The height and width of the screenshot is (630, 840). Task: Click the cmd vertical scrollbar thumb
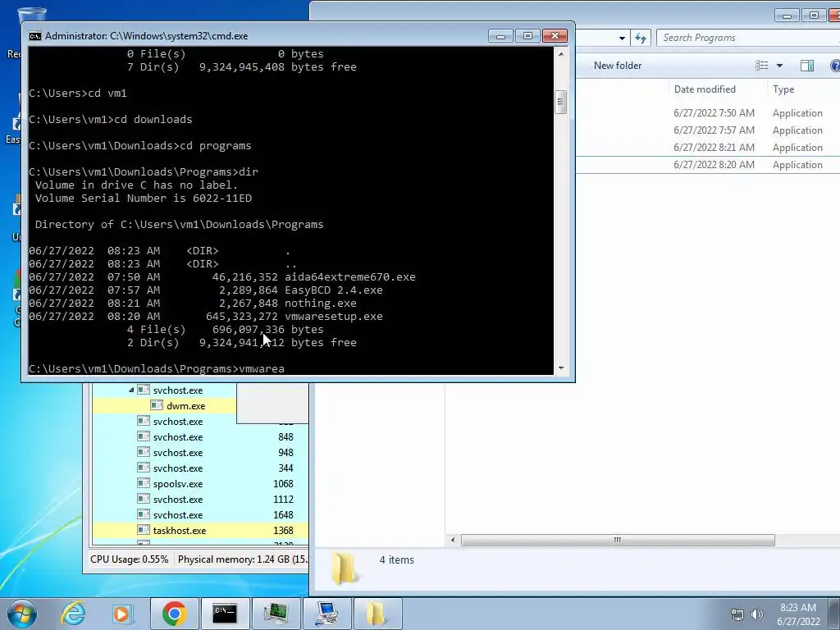pos(561,102)
